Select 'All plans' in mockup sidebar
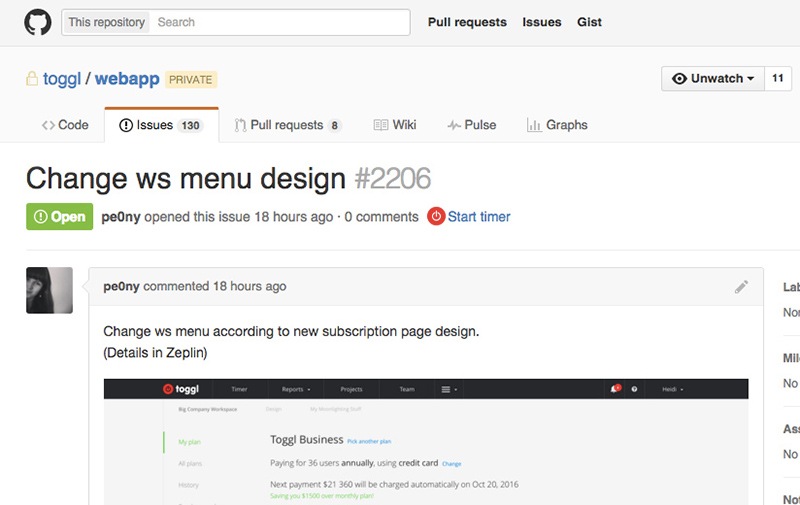This screenshot has width=800, height=505. (190, 464)
